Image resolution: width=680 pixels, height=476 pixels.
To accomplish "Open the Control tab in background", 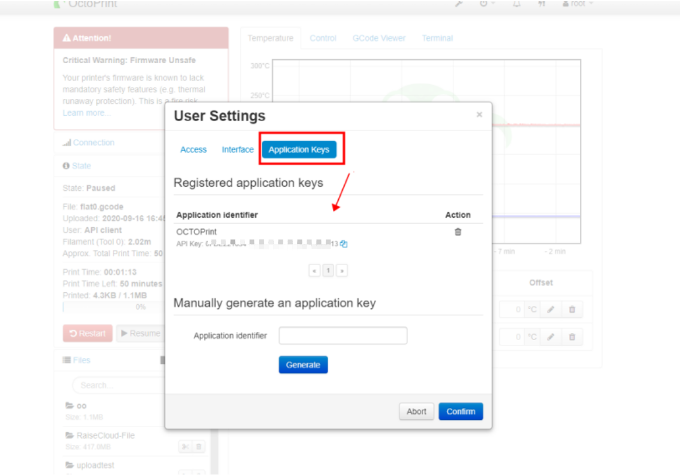I will tap(323, 38).
